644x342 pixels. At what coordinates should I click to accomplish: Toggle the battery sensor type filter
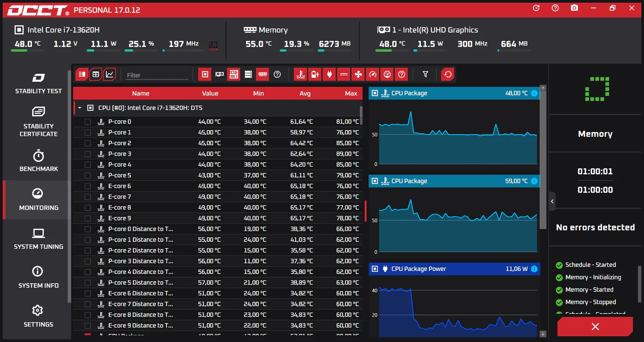pos(315,74)
